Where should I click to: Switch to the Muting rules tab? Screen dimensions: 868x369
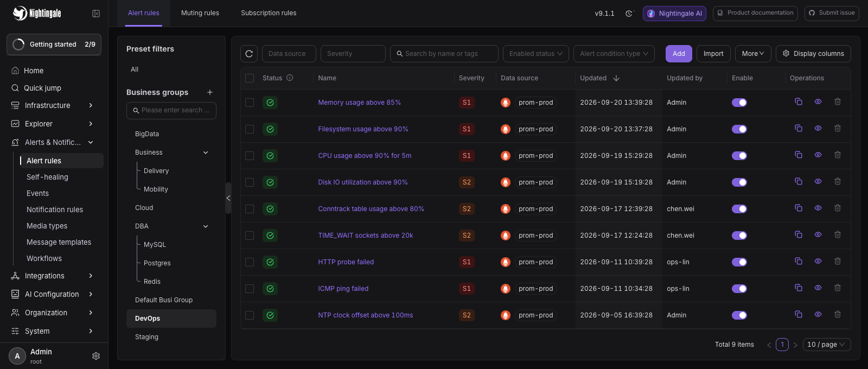(200, 13)
